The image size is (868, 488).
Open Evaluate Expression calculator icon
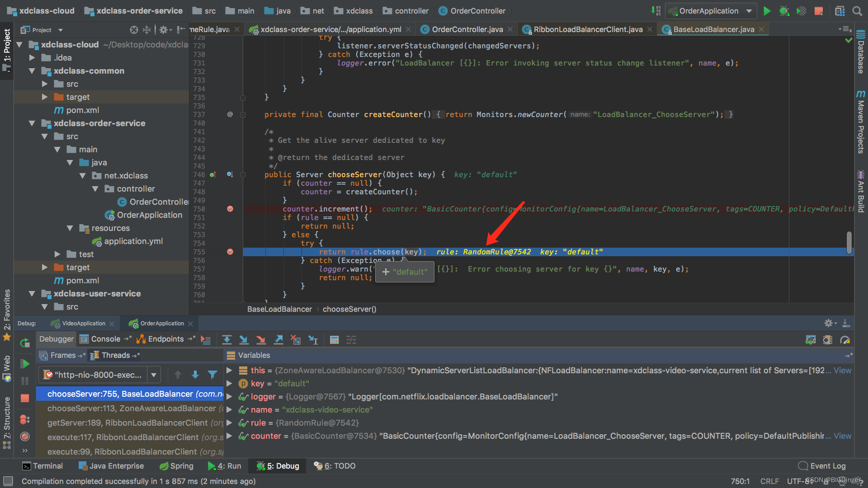334,340
